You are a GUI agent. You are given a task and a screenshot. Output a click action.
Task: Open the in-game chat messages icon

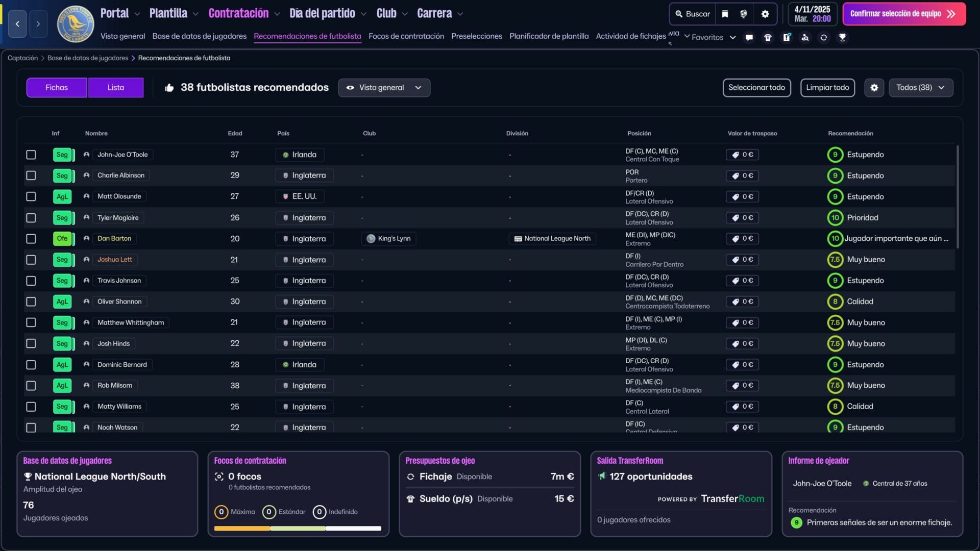point(749,37)
